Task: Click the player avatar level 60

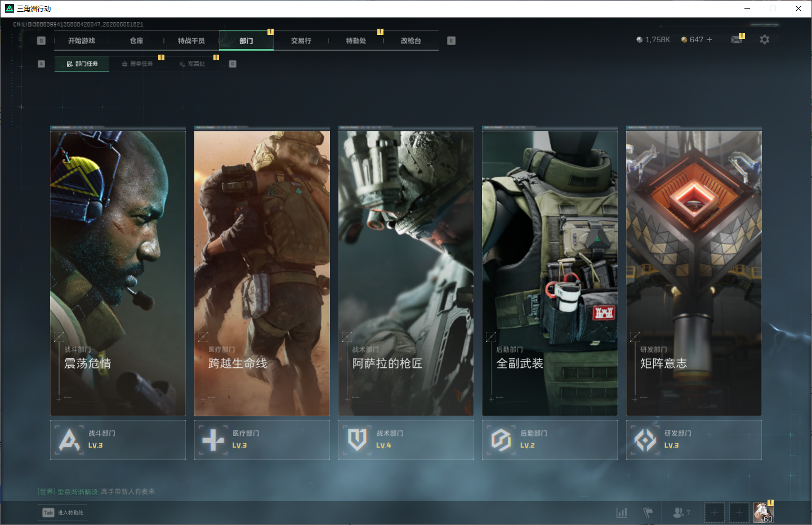Action: [764, 513]
